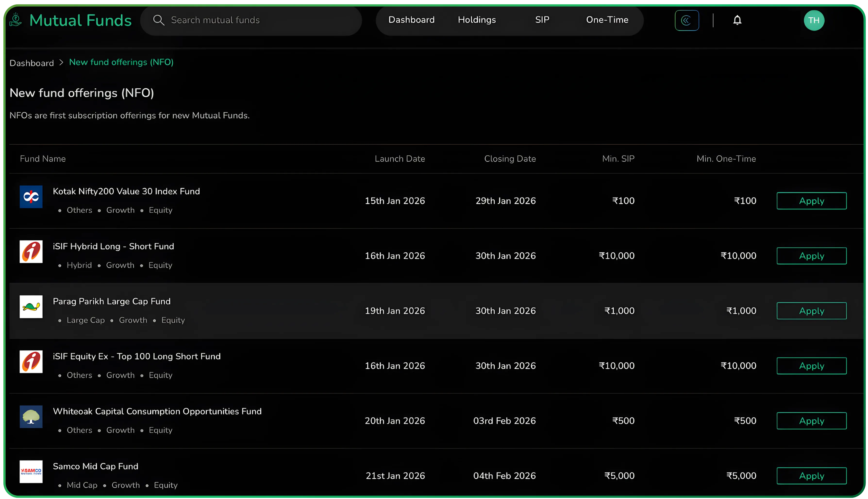Open the Holdings tab
Viewport: 868px width, 499px height.
(x=477, y=20)
